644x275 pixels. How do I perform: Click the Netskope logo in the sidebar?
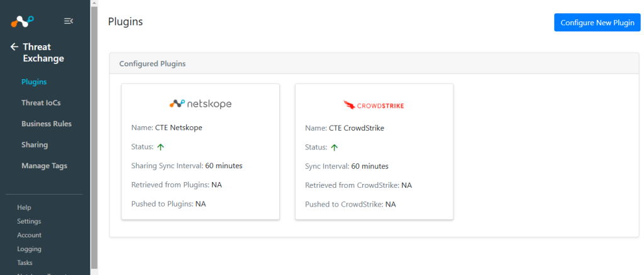pyautogui.click(x=22, y=21)
